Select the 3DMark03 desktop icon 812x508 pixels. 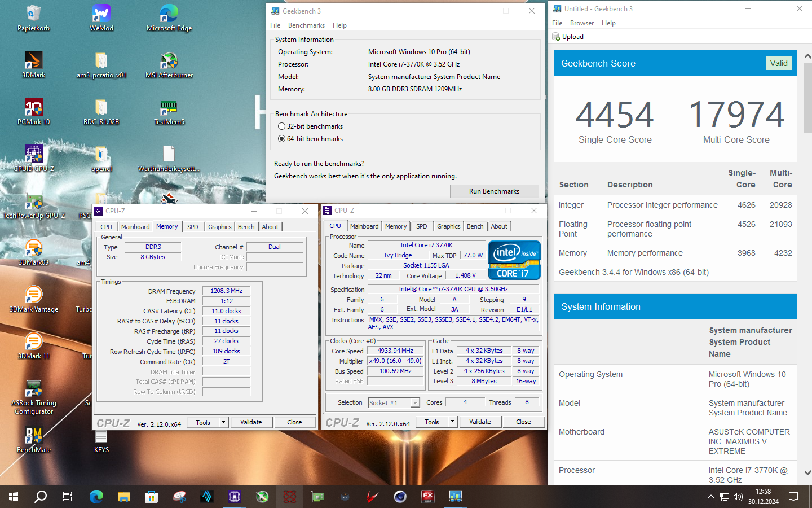click(x=33, y=252)
